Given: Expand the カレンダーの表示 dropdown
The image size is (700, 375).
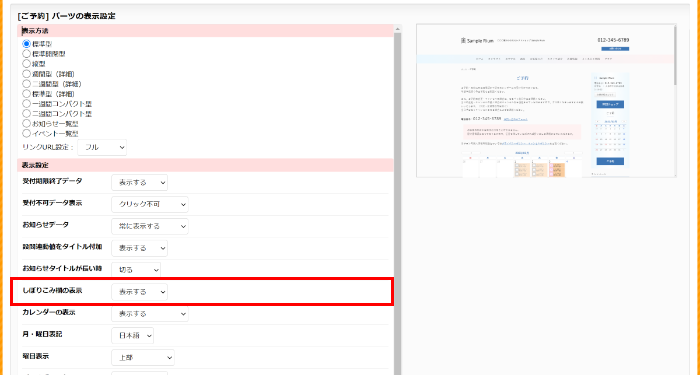Looking at the screenshot, I should pyautogui.click(x=150, y=314).
